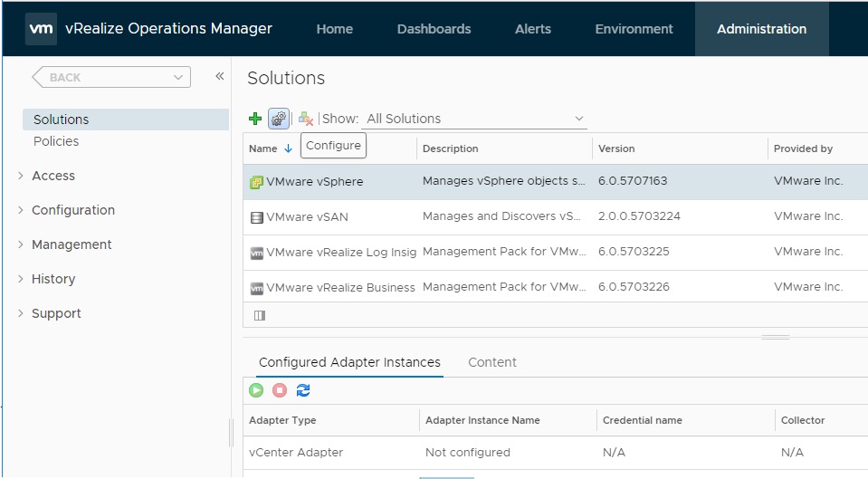Open the BACK dropdown arrow
868x479 pixels.
pyautogui.click(x=178, y=78)
